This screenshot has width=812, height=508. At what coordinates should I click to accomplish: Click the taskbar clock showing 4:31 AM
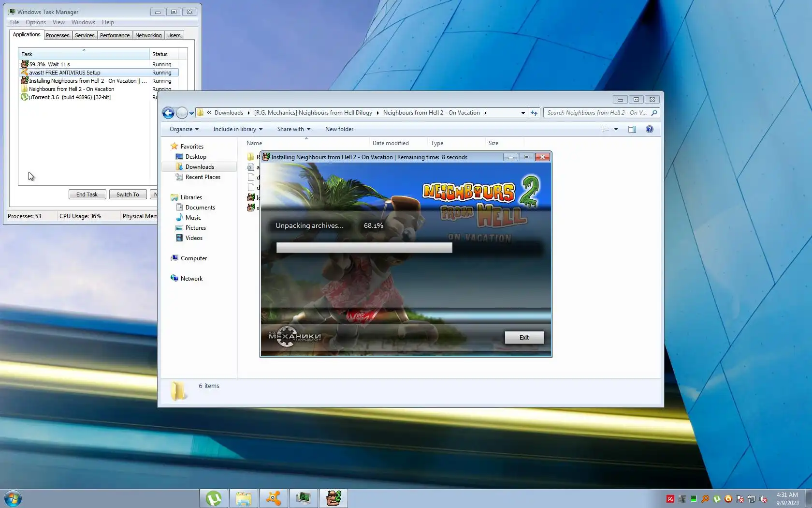[x=787, y=499]
